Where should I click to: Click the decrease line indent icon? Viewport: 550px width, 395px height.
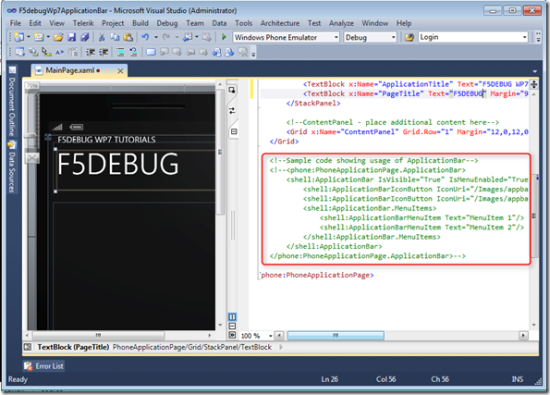pyautogui.click(x=90, y=52)
